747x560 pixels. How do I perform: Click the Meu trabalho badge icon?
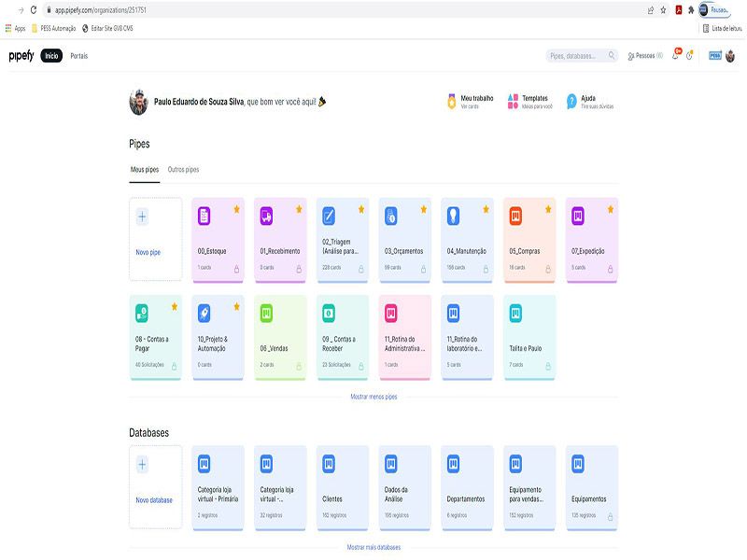coord(452,101)
